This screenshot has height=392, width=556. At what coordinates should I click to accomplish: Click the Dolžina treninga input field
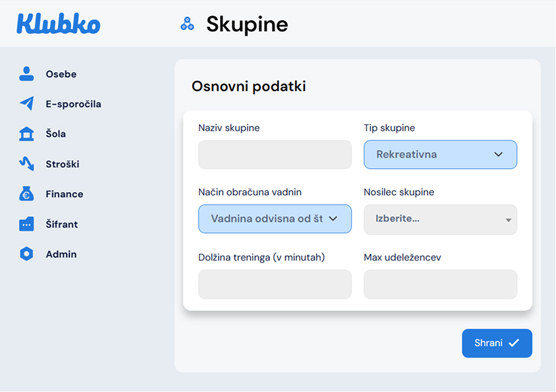[x=275, y=284]
